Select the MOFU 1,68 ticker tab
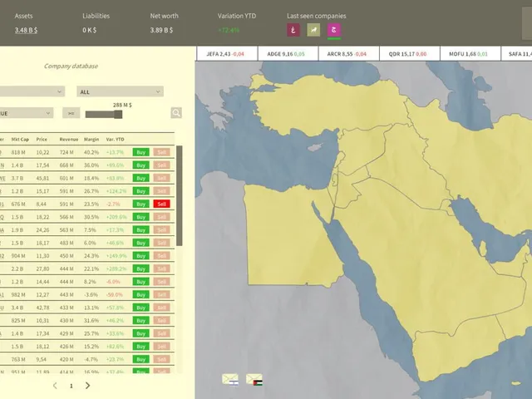The image size is (532, 399). (x=470, y=53)
